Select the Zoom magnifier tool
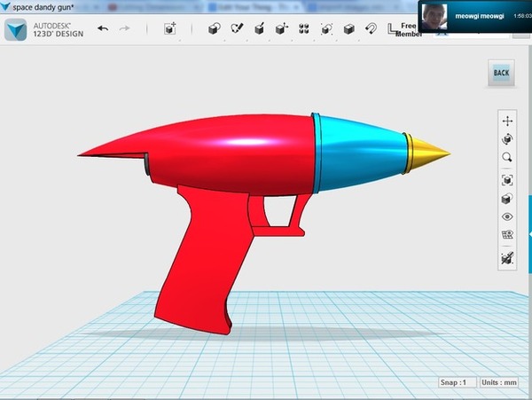This screenshot has height=400, width=532. tap(507, 158)
